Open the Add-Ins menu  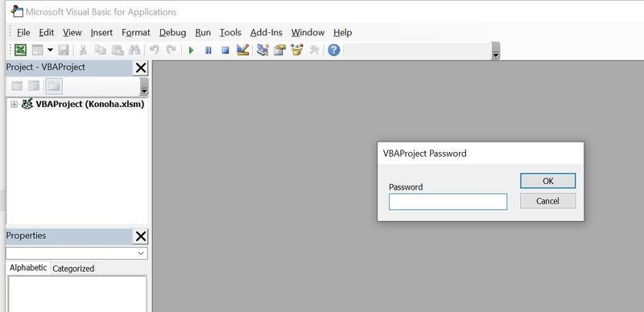266,32
